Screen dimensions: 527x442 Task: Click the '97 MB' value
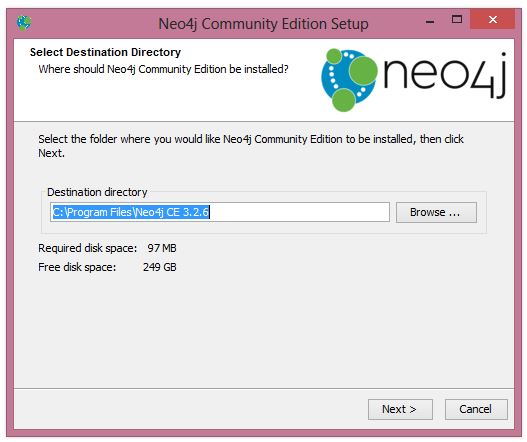point(162,248)
